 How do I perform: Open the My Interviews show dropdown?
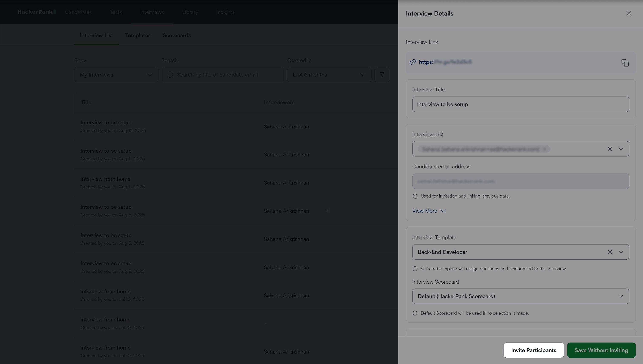click(116, 75)
